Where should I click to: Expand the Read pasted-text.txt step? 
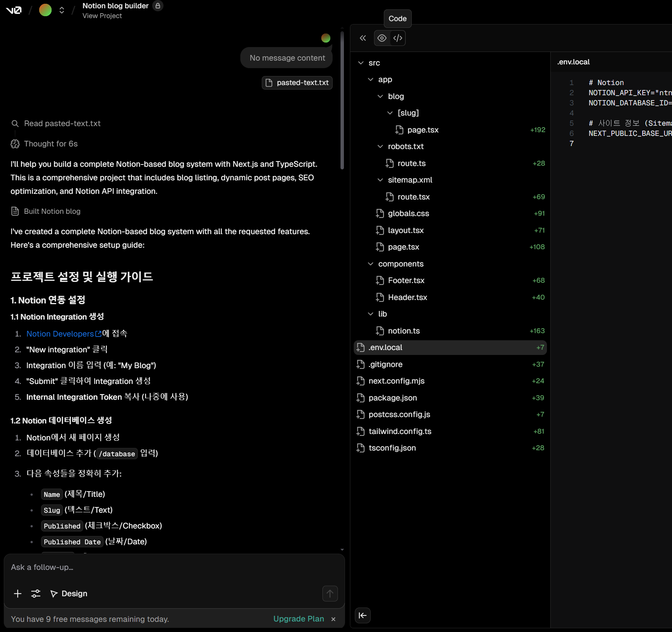tap(56, 123)
